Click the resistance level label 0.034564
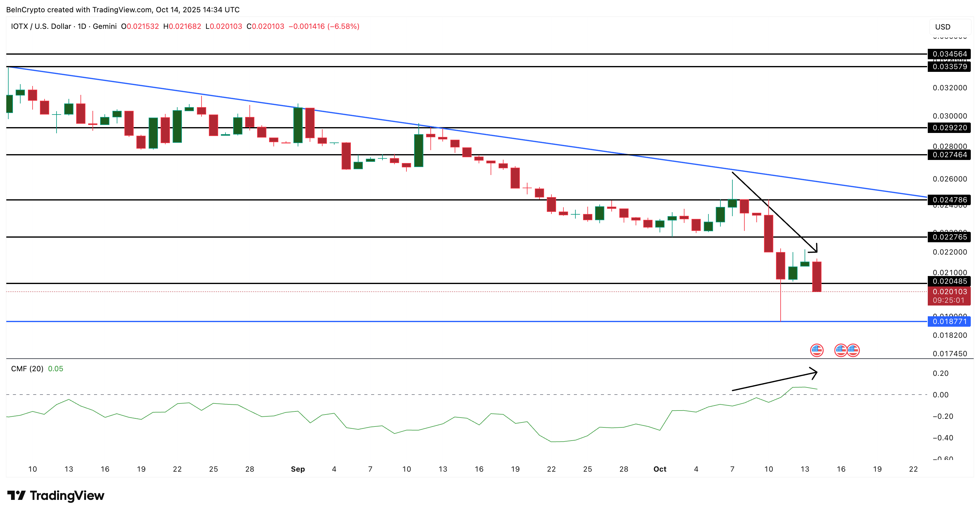The image size is (980, 514). (951, 54)
